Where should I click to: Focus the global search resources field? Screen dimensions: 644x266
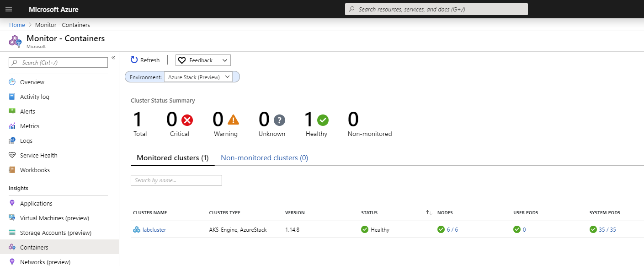(x=436, y=9)
